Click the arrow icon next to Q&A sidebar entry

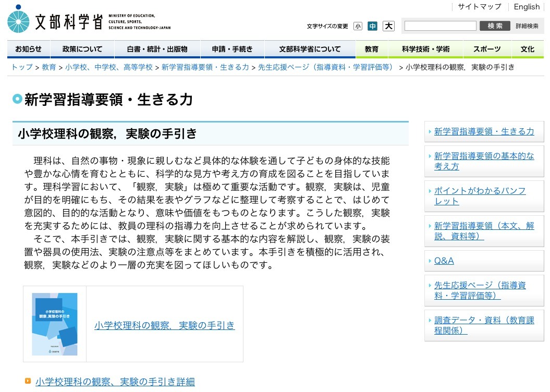click(x=429, y=261)
